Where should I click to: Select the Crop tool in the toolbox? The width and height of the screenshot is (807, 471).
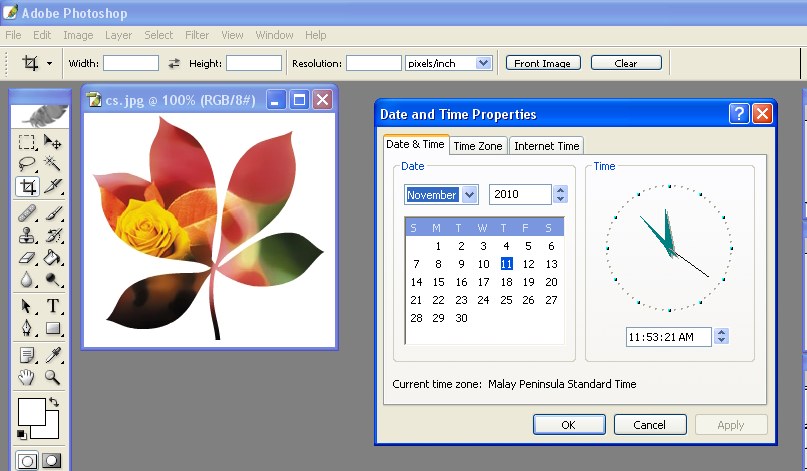(x=27, y=186)
